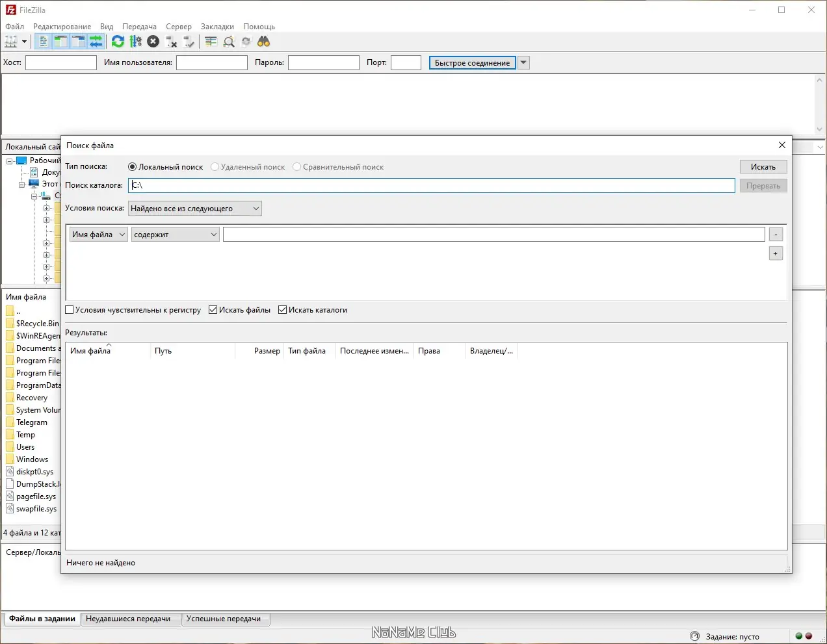
Task: Click the search directory path field
Action: pos(432,185)
